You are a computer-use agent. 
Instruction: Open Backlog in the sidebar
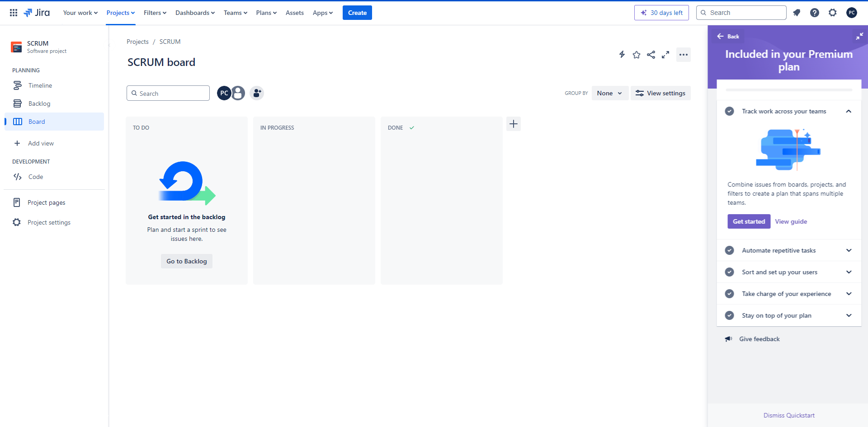(54, 103)
